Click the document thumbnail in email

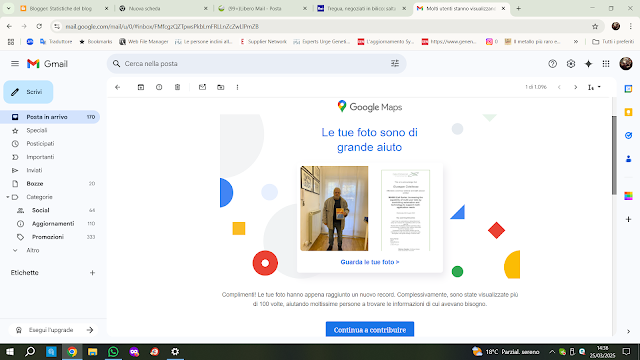(x=405, y=210)
